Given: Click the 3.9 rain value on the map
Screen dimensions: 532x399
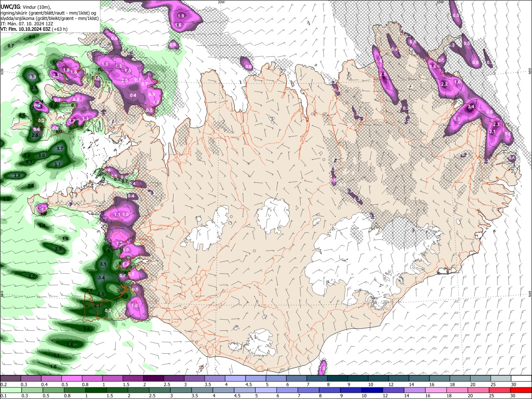Looking at the screenshot, I should pos(17,176).
